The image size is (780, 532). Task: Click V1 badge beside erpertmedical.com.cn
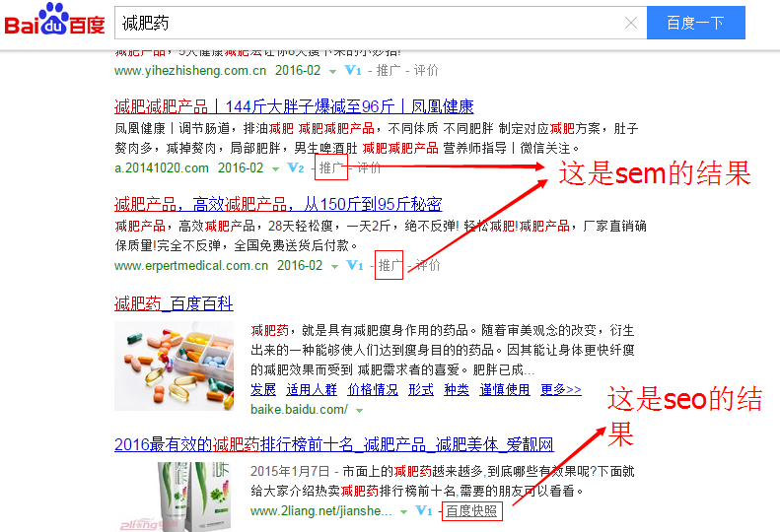[355, 265]
